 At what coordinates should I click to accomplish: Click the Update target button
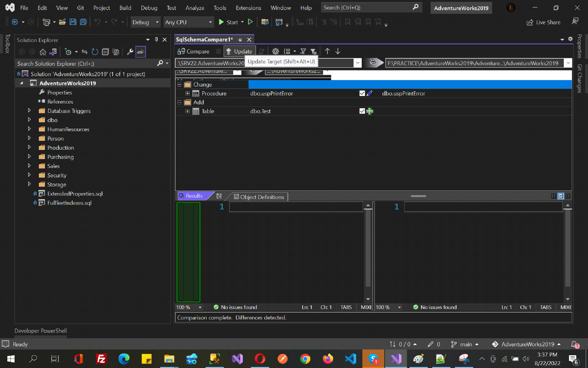[x=239, y=51]
